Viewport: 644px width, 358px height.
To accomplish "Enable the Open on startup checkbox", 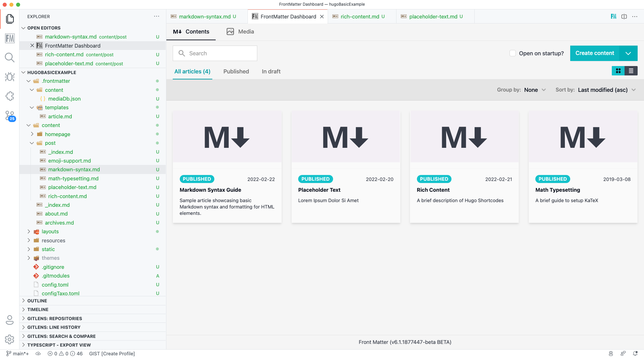I will 512,53.
